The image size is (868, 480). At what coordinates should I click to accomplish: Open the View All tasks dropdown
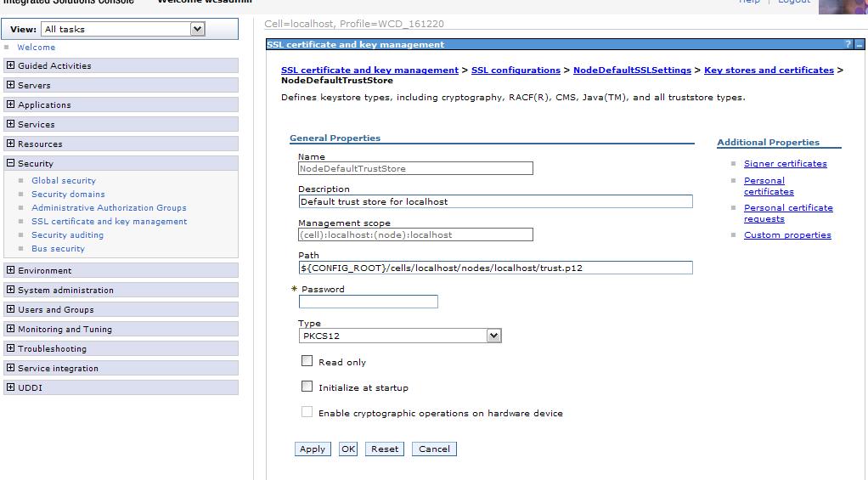pos(123,29)
